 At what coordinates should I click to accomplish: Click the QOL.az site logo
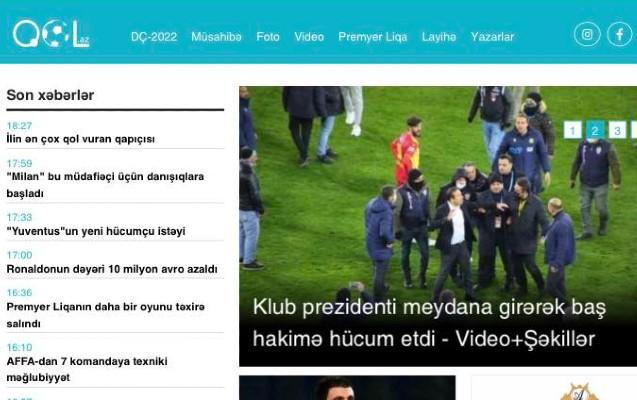50,35
